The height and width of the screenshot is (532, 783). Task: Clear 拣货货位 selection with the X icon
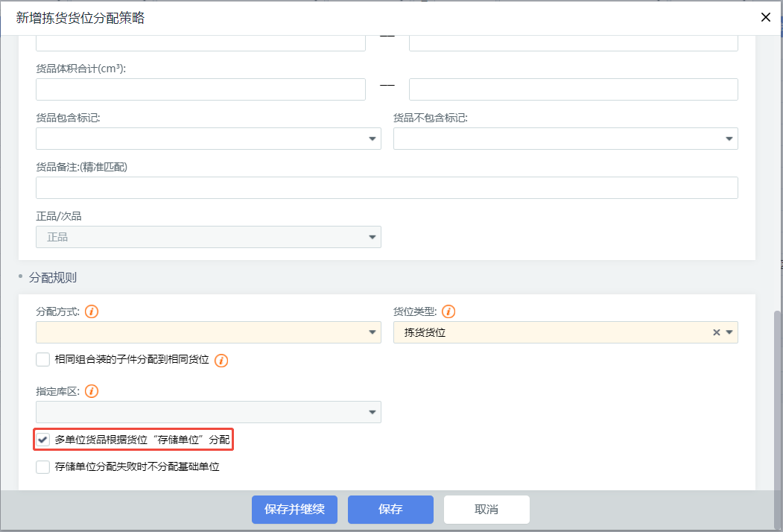(x=717, y=333)
